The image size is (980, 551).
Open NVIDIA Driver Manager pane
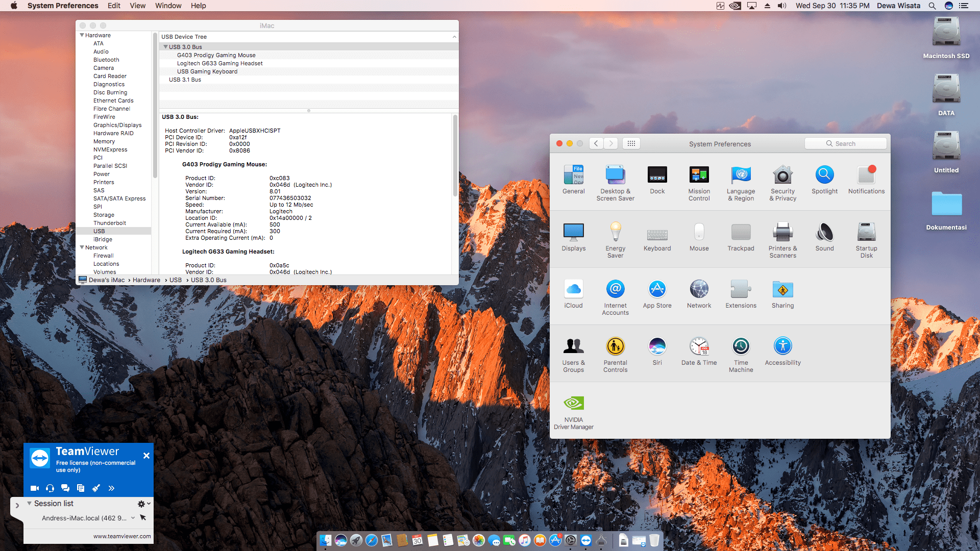coord(573,404)
